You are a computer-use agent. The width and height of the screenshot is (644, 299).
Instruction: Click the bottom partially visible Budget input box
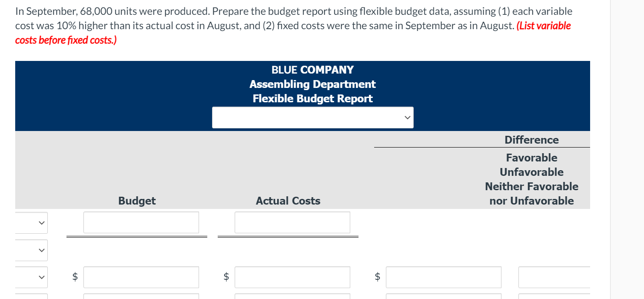(141, 297)
